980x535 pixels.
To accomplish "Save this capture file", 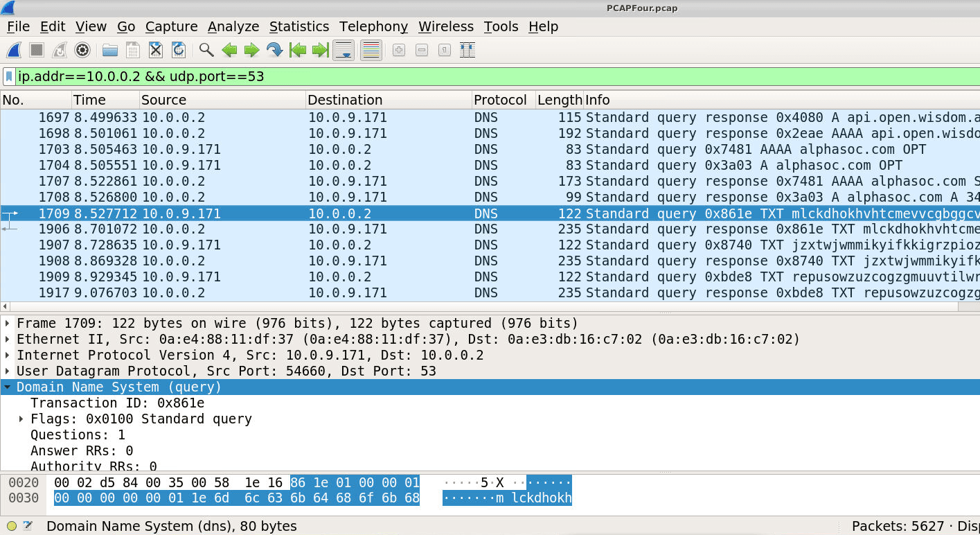I will coord(132,50).
